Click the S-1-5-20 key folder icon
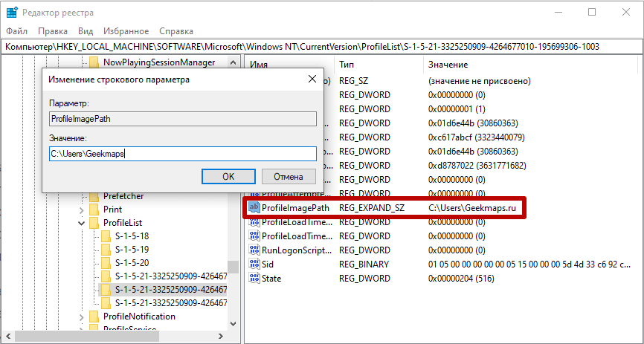This screenshot has height=344, width=644. point(106,263)
